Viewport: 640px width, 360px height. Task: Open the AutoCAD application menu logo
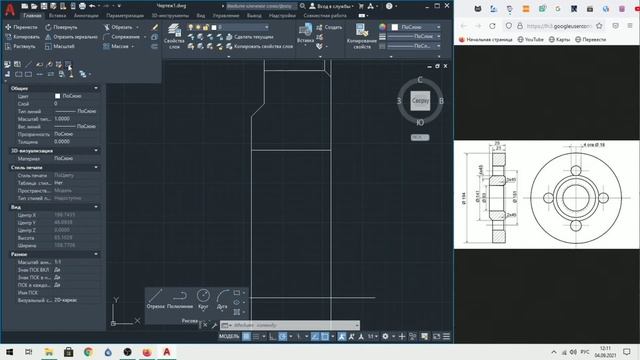click(10, 9)
